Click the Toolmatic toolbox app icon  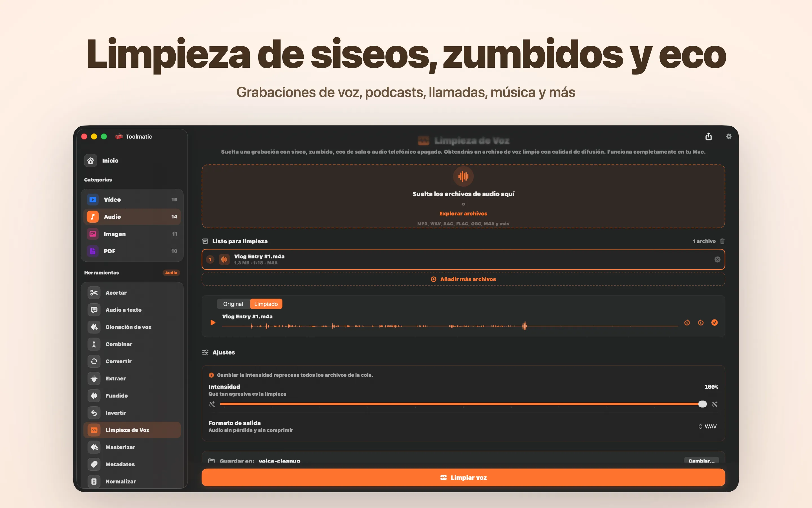(119, 136)
